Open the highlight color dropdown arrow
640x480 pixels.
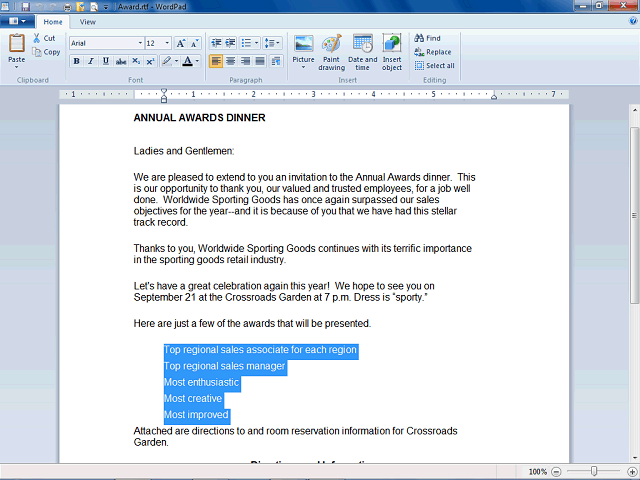176,61
